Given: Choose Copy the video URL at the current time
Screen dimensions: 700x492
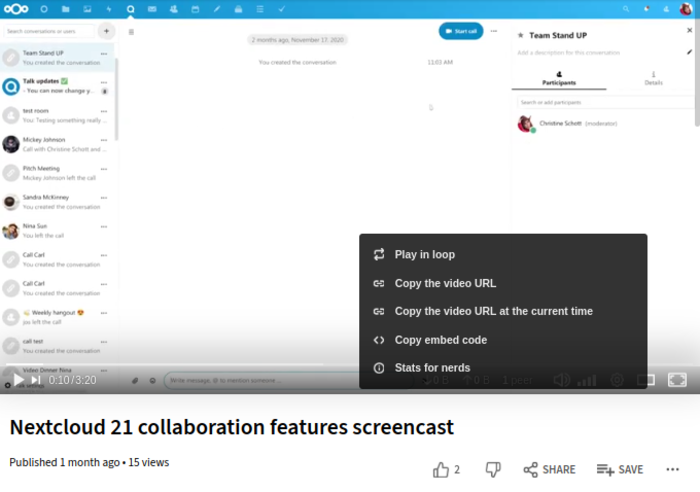Looking at the screenshot, I should [503, 311].
